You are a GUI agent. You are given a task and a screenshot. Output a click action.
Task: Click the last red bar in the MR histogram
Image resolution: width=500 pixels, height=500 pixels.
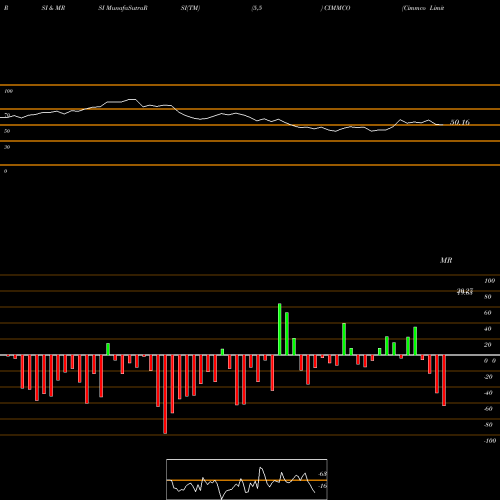[444, 380]
